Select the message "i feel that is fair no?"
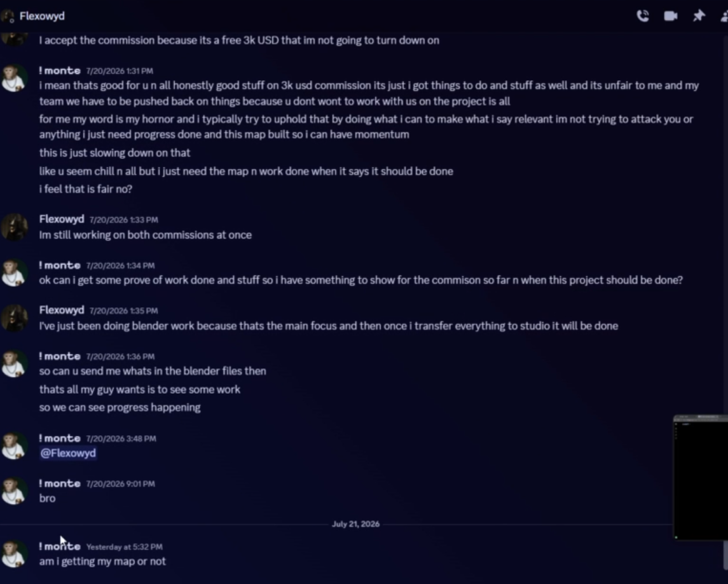 pos(86,189)
